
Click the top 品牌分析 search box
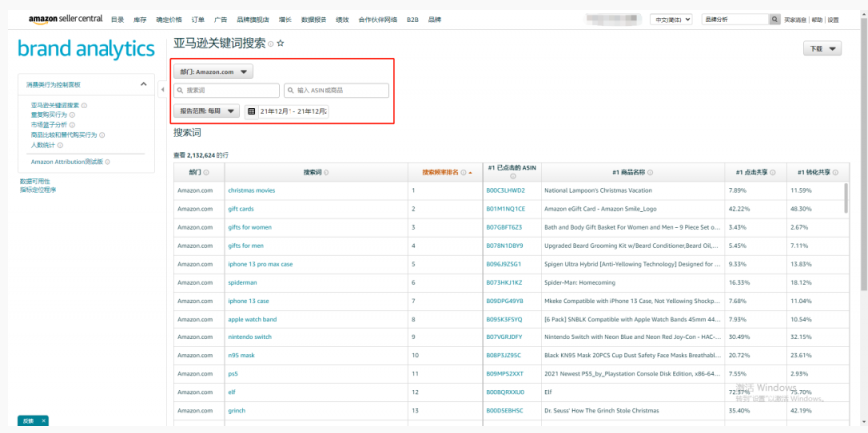736,19
